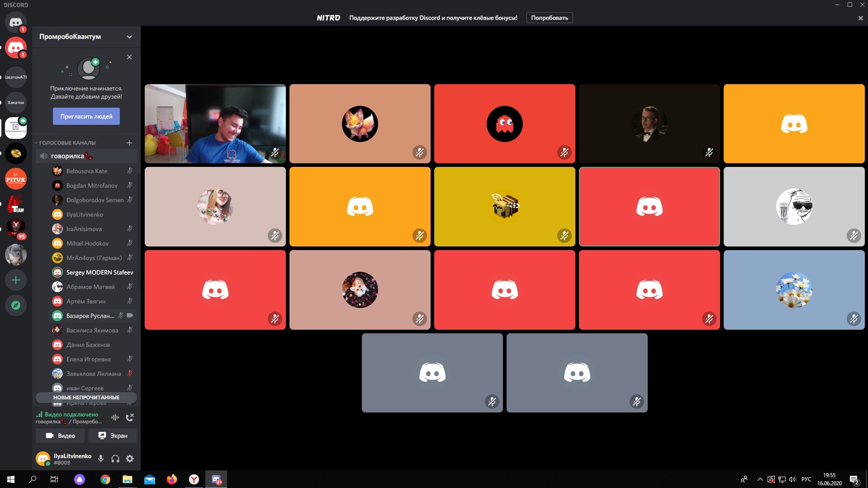The height and width of the screenshot is (488, 868).
Task: Open user settings gear icon
Action: point(130,459)
